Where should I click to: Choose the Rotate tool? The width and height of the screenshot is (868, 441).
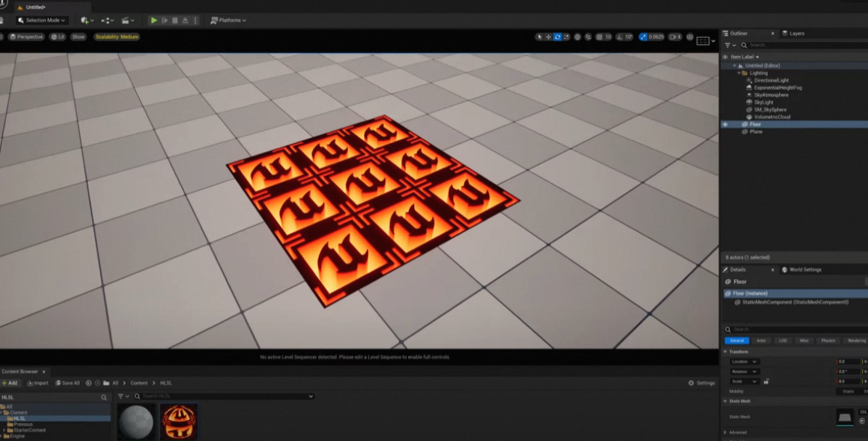click(x=557, y=37)
